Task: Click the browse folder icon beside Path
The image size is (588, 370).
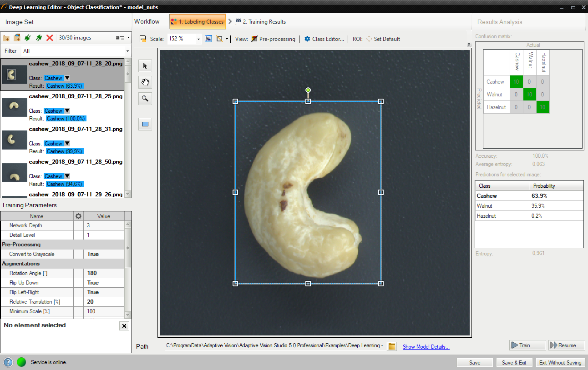Action: [391, 346]
